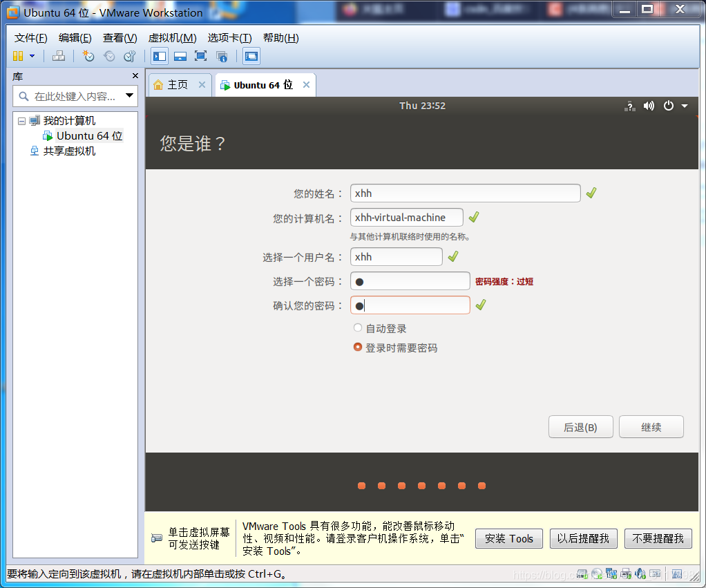706x588 pixels.
Task: Open the 查看(V) menu
Action: pyautogui.click(x=120, y=38)
